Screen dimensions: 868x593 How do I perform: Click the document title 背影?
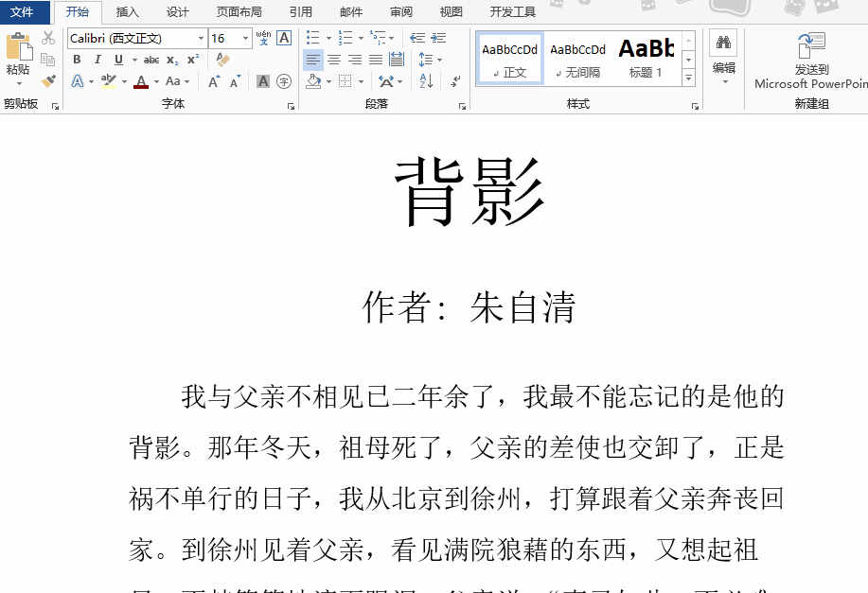[x=470, y=192]
